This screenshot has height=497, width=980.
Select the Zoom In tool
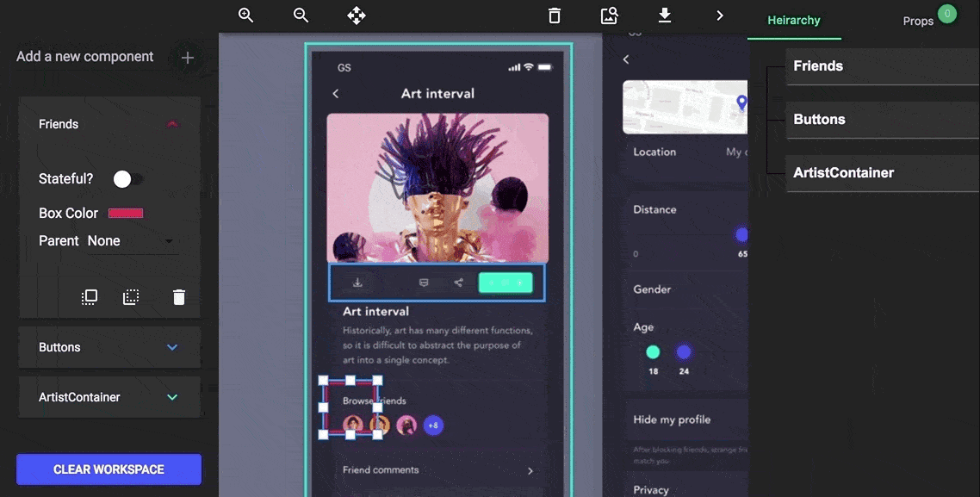coord(245,15)
